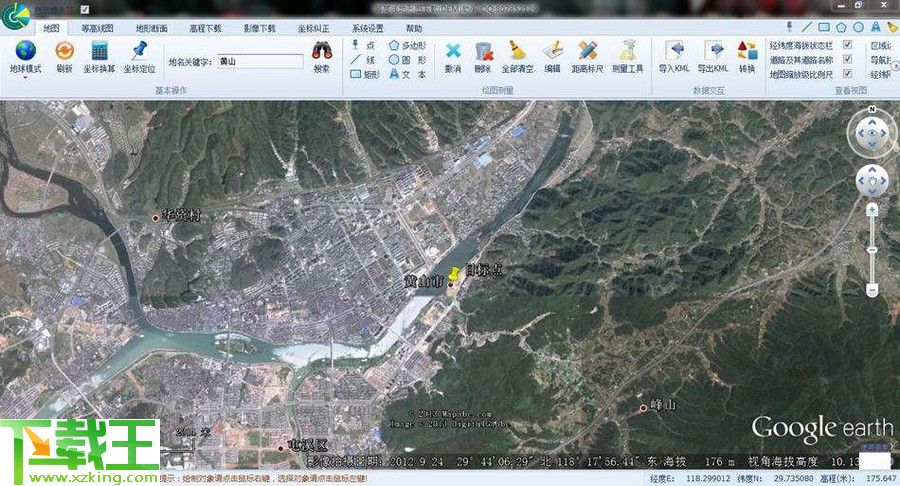The image size is (900, 486).
Task: Click the 华资村 place marker
Action: pyautogui.click(x=155, y=218)
